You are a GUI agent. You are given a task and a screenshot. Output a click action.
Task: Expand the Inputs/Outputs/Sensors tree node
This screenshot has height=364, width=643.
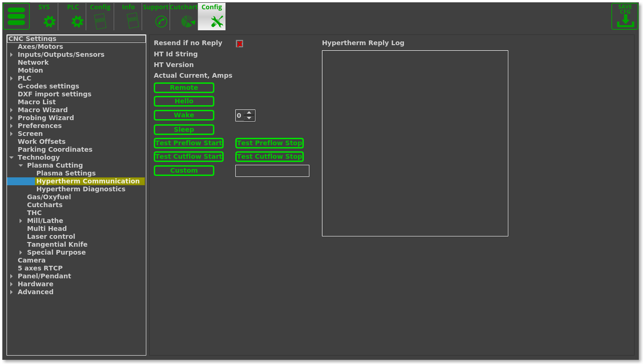pyautogui.click(x=12, y=55)
